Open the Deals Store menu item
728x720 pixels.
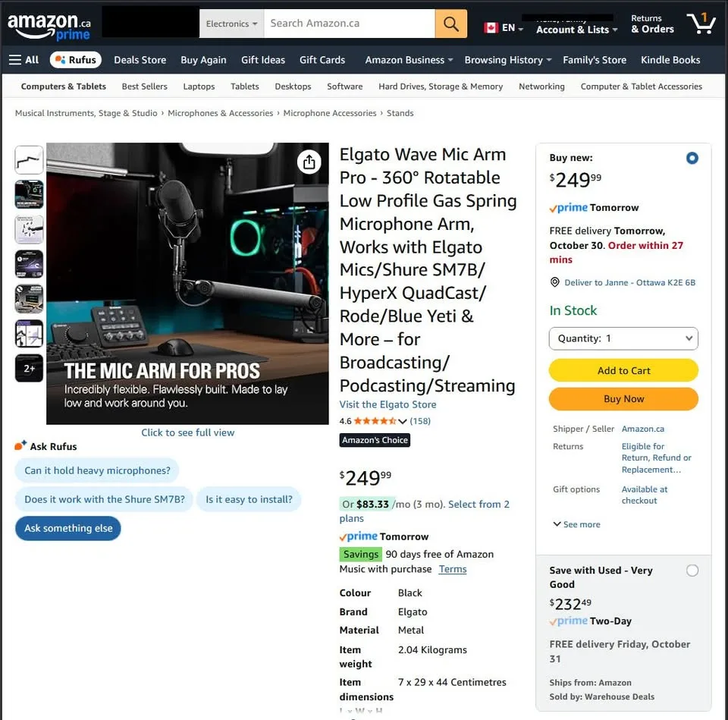pyautogui.click(x=140, y=60)
